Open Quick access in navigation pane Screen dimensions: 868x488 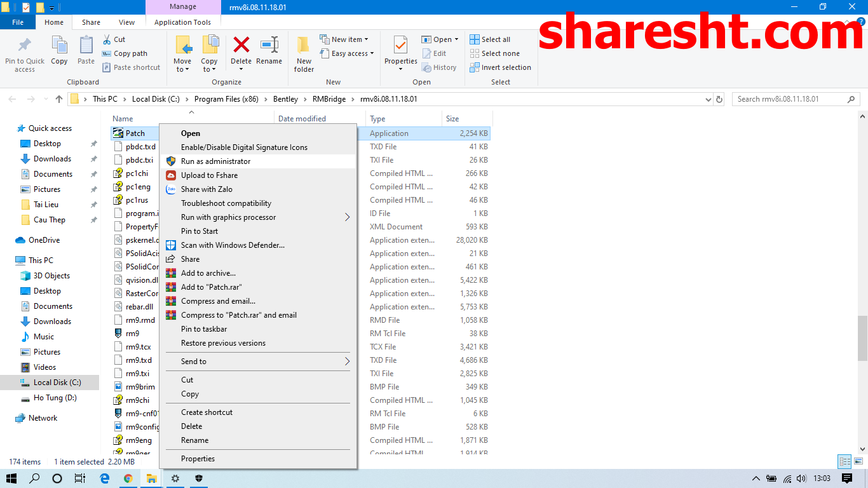[x=50, y=128]
